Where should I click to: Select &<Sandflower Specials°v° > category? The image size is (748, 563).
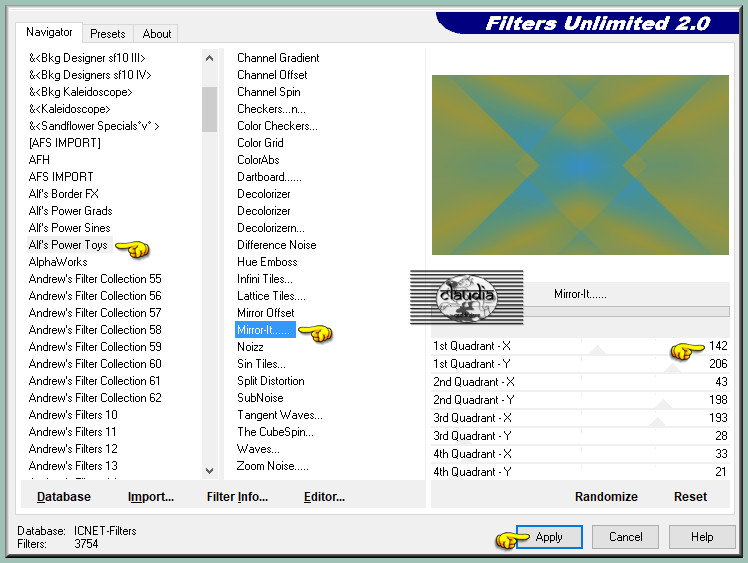coord(94,126)
